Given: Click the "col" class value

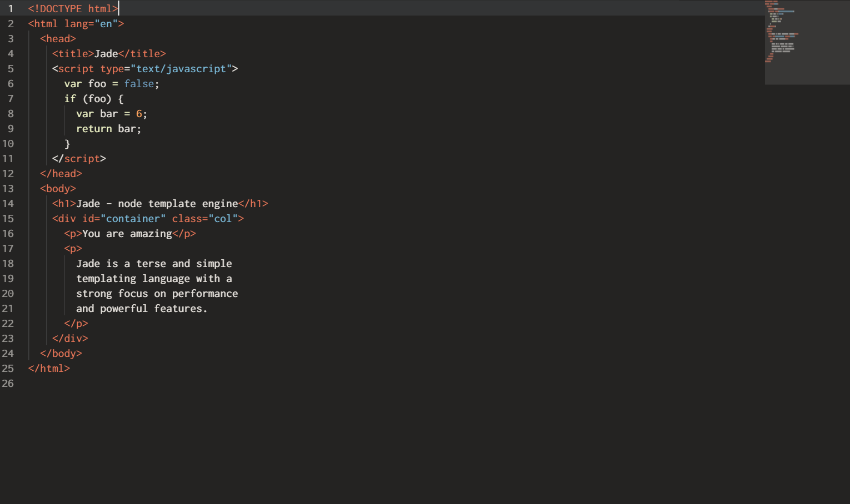Looking at the screenshot, I should point(223,219).
